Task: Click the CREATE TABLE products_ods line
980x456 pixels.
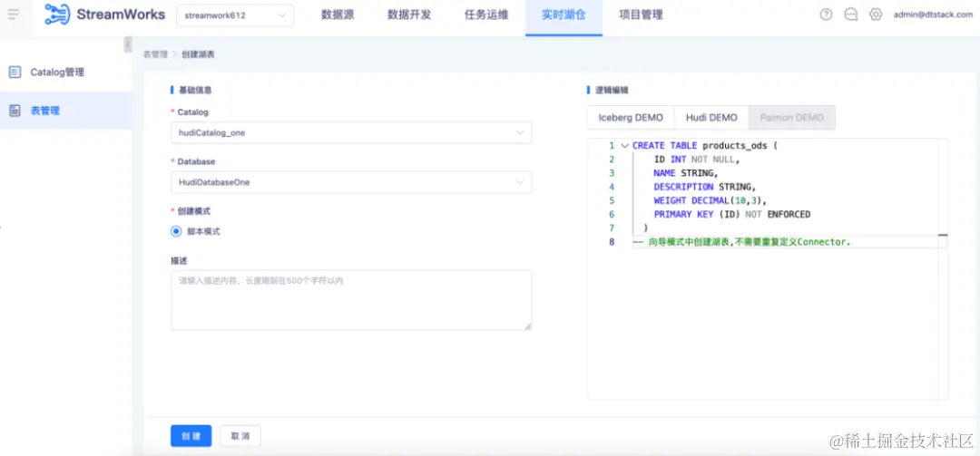Action: 704,146
